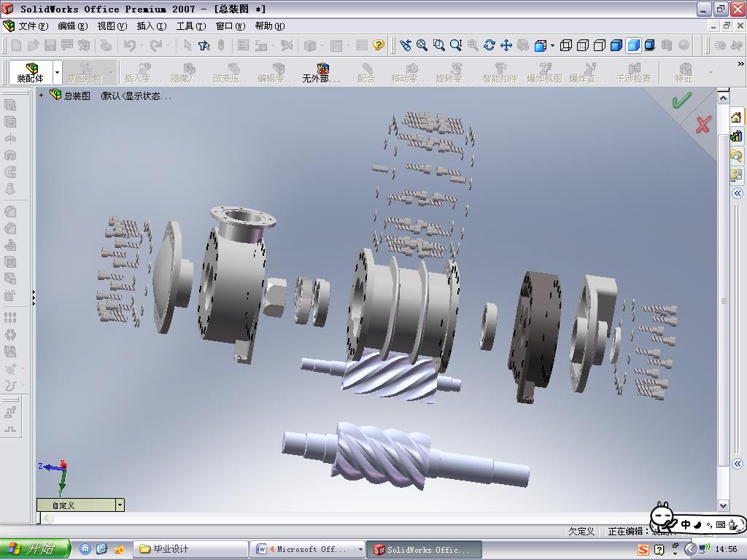The height and width of the screenshot is (560, 747).
Task: Open the Design Library task pane icon
Action: 736,136
